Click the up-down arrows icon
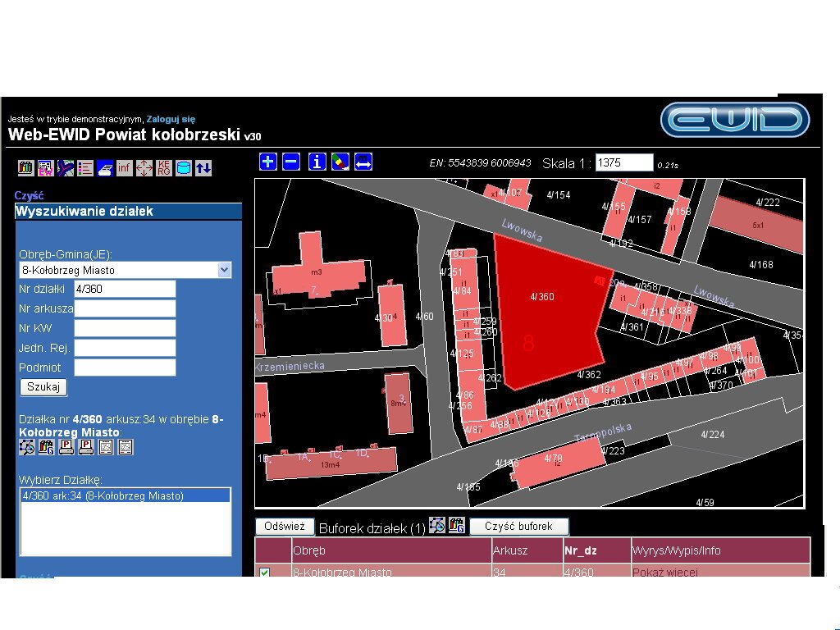Image resolution: width=840 pixels, height=630 pixels. pyautogui.click(x=203, y=168)
